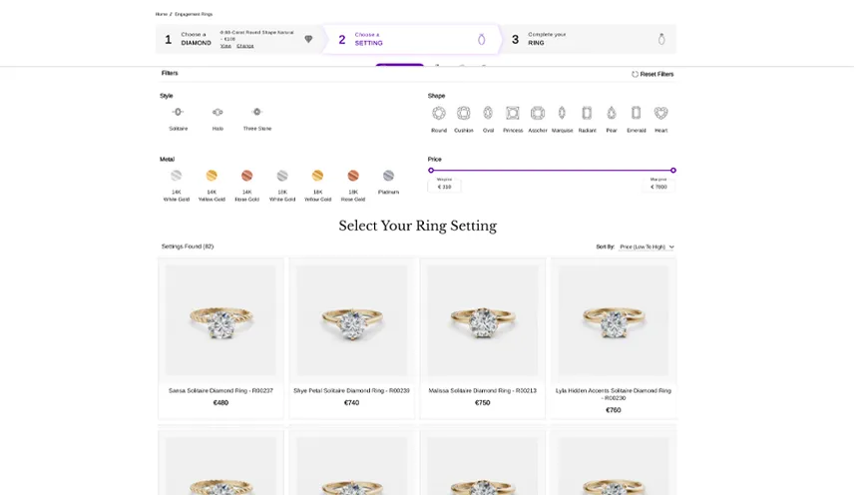Open the Sort By dropdown
The image size is (868, 495).
point(647,247)
